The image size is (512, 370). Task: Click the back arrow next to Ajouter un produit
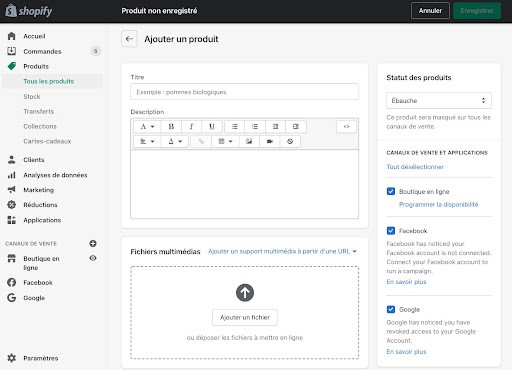tap(129, 39)
